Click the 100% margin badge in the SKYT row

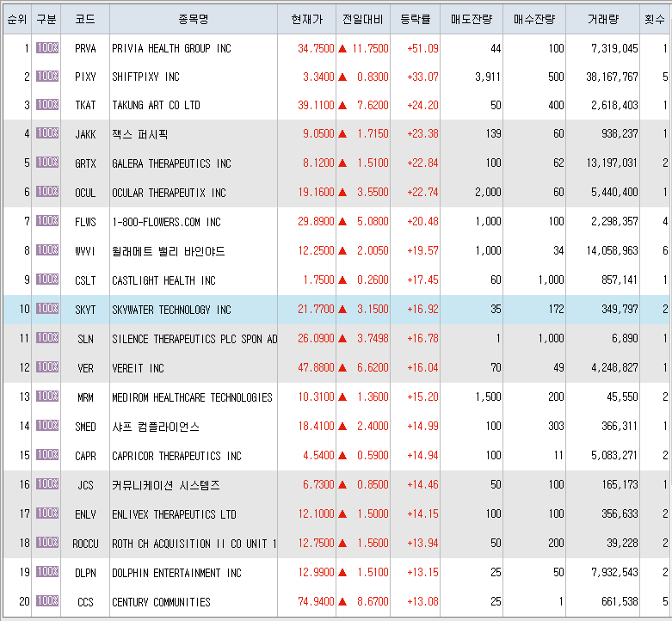(x=47, y=309)
